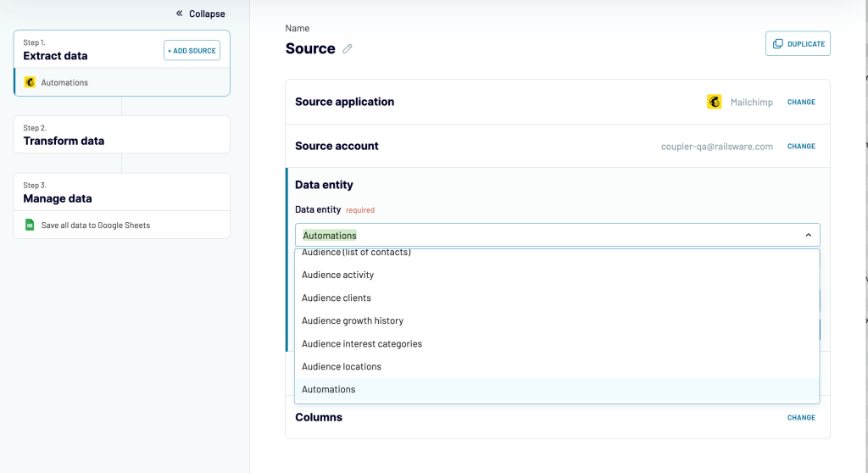This screenshot has width=868, height=473.
Task: Click the copy icon in Duplicate button
Action: (778, 44)
